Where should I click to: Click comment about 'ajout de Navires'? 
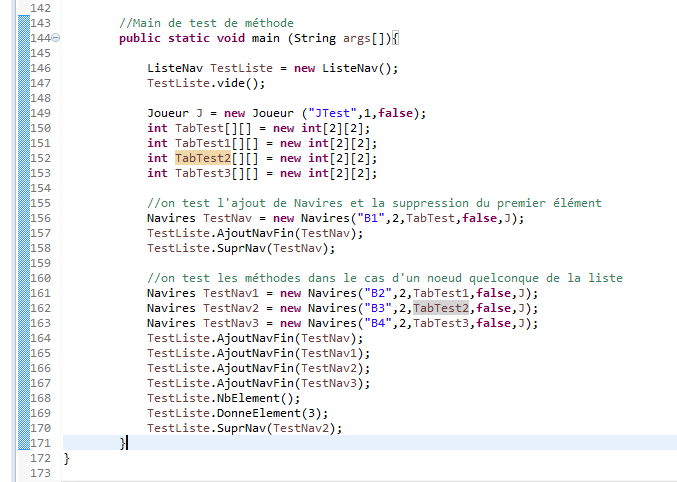point(374,203)
